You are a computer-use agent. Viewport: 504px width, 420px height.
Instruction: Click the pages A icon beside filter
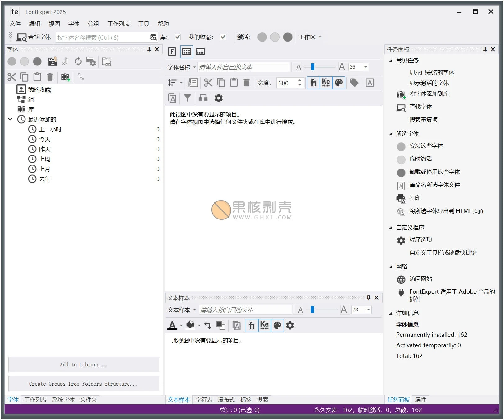tap(172, 98)
